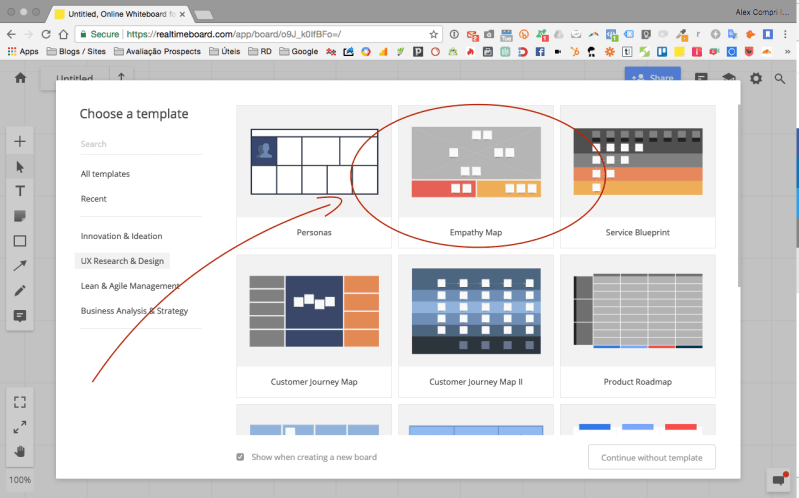This screenshot has height=498, width=799.
Task: Click the Untitled board title
Action: coord(74,77)
